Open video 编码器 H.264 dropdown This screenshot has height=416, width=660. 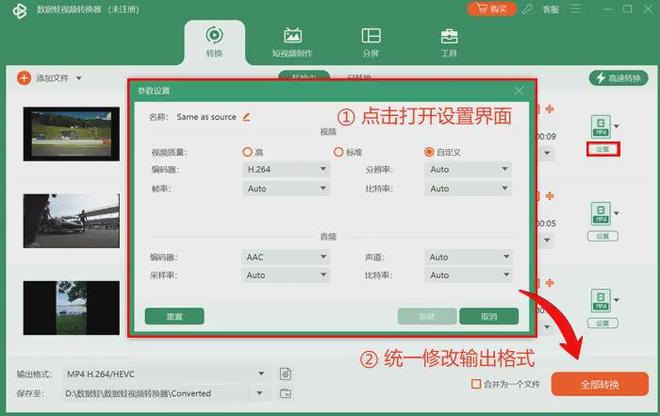(286, 169)
